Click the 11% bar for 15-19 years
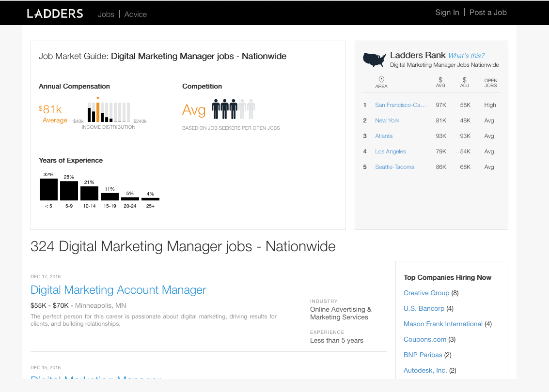549x392 pixels. click(x=110, y=196)
